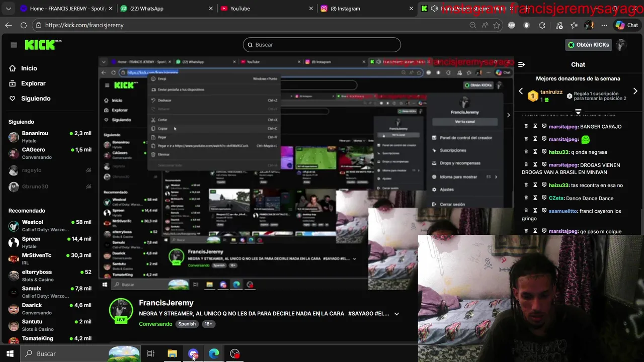Open Task View on the taskbar
644x362 pixels.
(150, 353)
